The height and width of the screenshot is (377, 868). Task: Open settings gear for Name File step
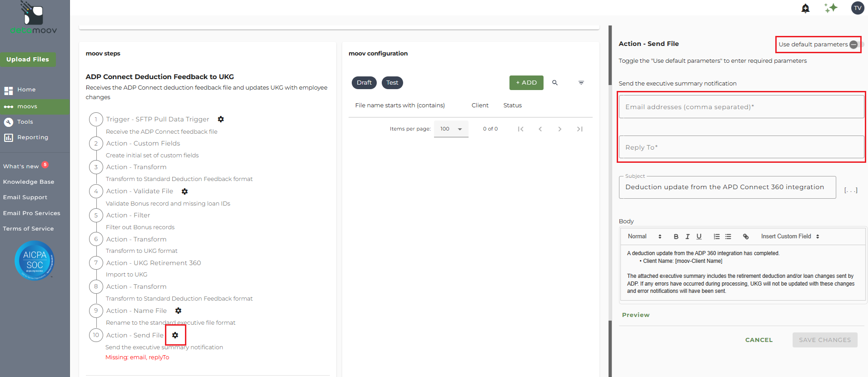pos(178,311)
